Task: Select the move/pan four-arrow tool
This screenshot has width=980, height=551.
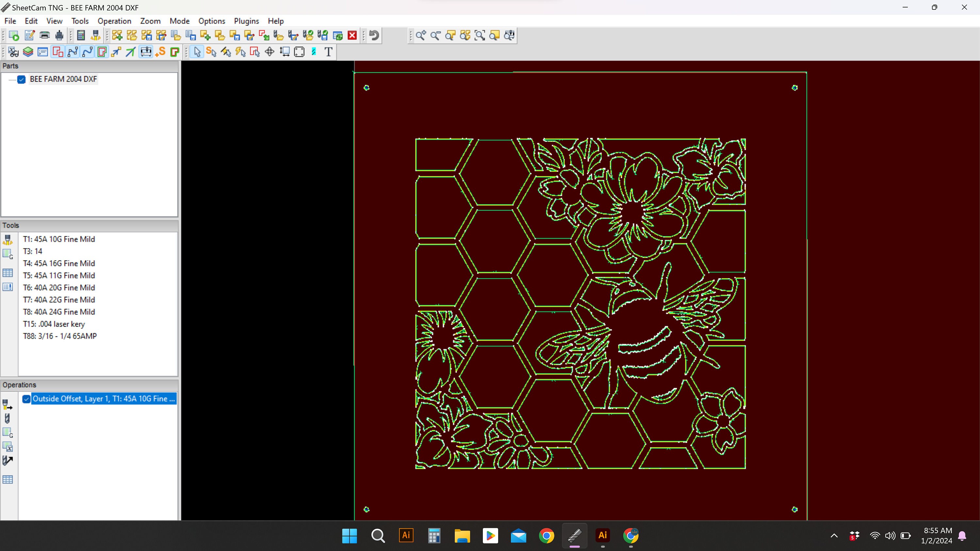Action: (269, 52)
